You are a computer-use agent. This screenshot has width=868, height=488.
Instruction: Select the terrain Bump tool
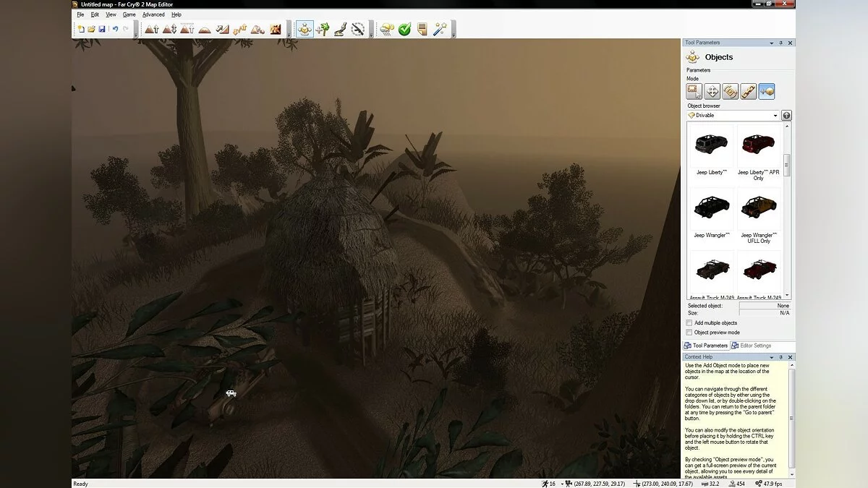pos(151,29)
